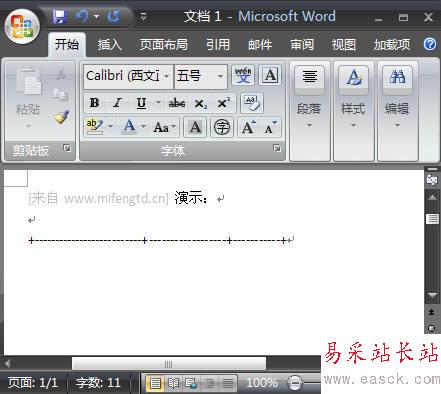Screen dimensions: 441x394
Task: Open the 字体 dialog launcher
Action: pyautogui.click(x=277, y=148)
